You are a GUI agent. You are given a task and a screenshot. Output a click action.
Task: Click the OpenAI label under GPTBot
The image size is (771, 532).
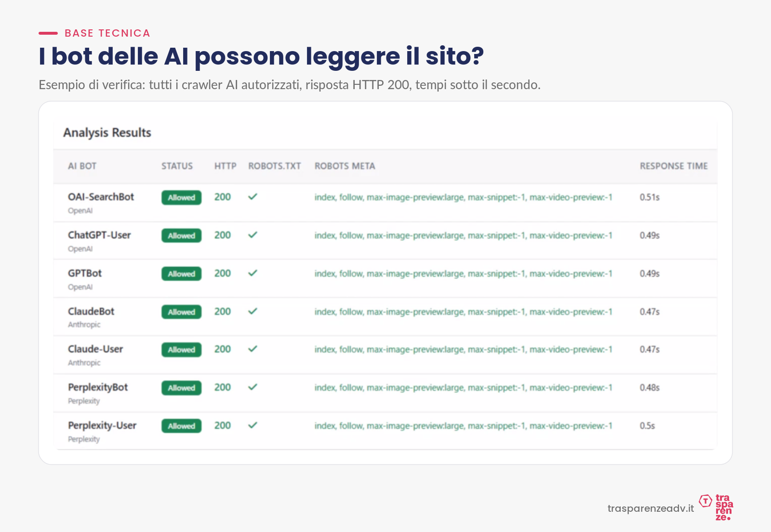coord(80,287)
